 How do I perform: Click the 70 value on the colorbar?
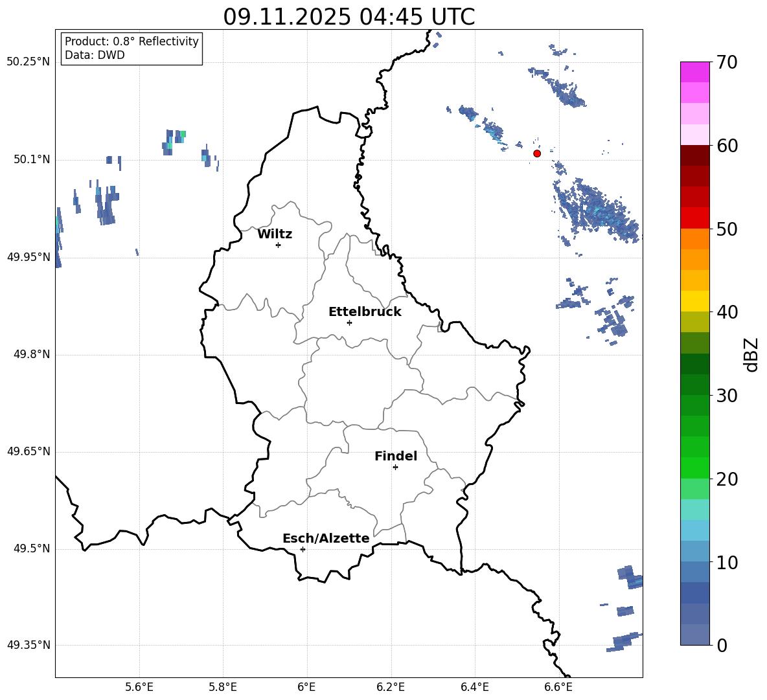(727, 62)
